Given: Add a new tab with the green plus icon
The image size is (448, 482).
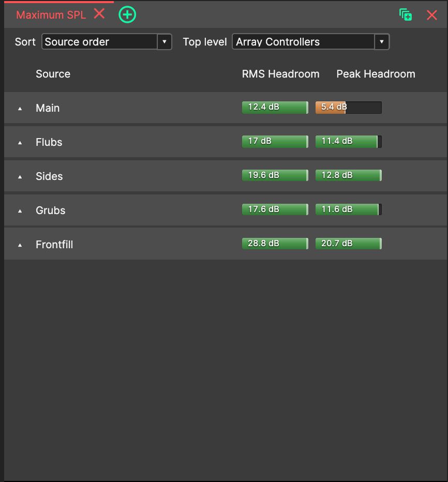Looking at the screenshot, I should [x=127, y=14].
